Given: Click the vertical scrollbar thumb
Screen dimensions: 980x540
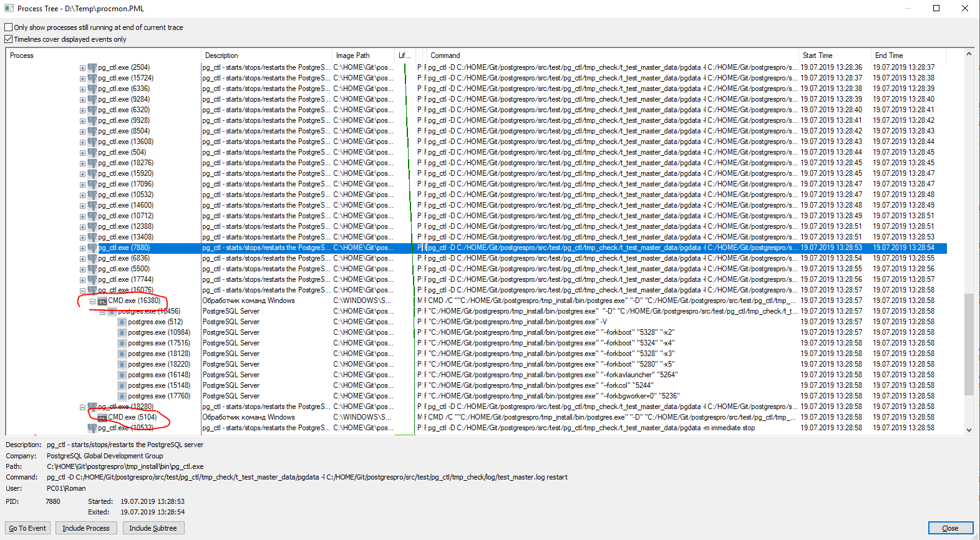Looking at the screenshot, I should pyautogui.click(x=969, y=344).
